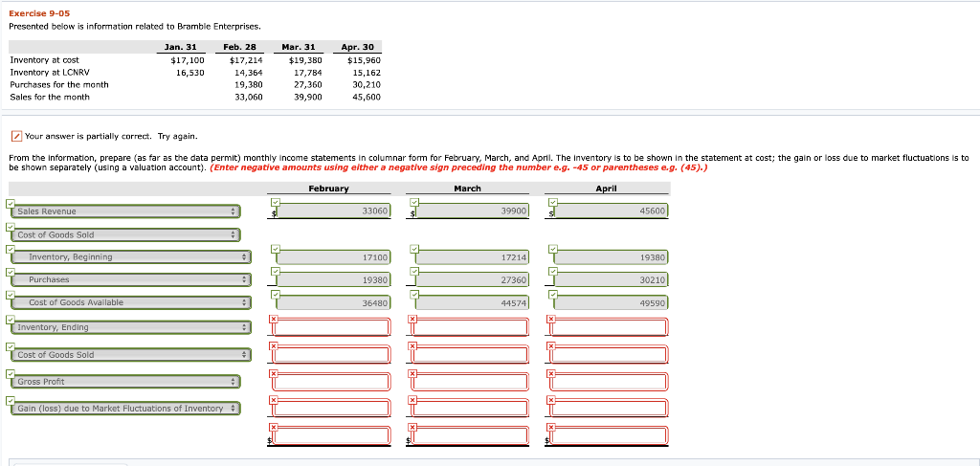The width and height of the screenshot is (980, 466).
Task: Click March Cost of Goods Available field 44574
Action: click(473, 303)
